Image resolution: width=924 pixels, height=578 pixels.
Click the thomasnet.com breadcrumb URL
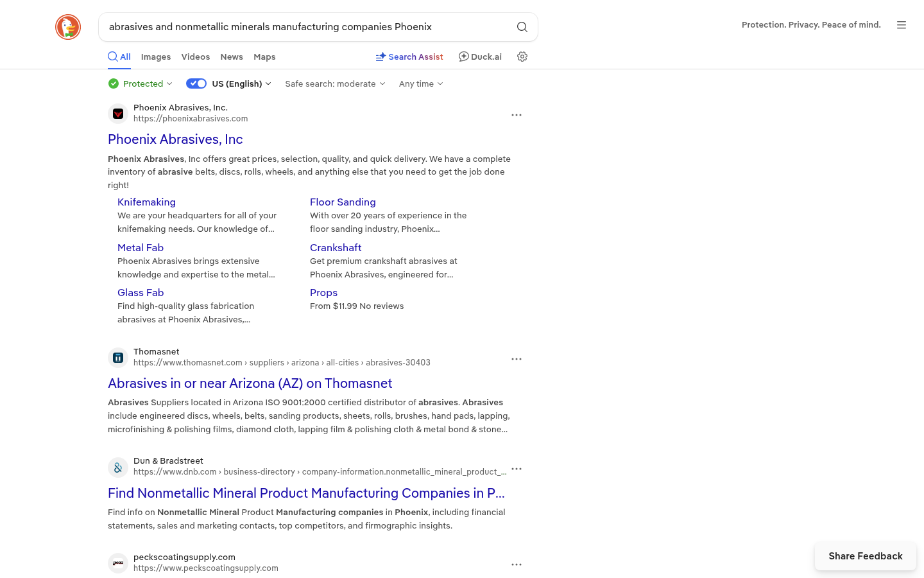[x=282, y=363]
